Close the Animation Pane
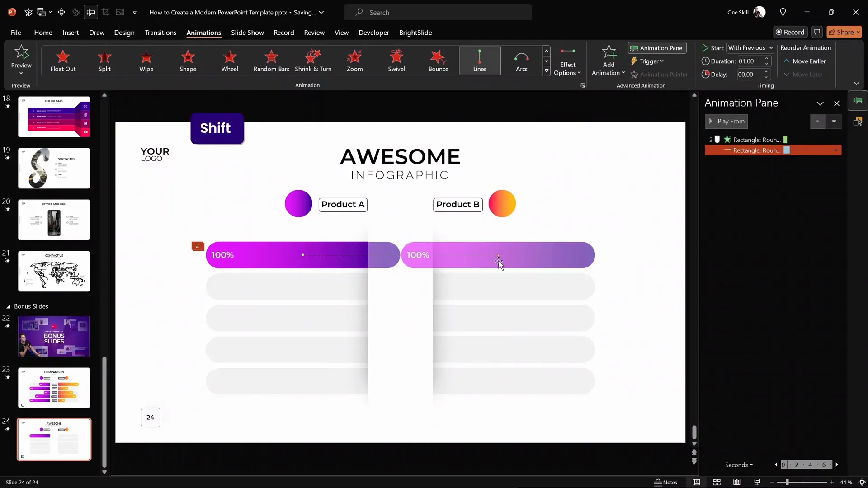This screenshot has width=868, height=488. [x=837, y=103]
